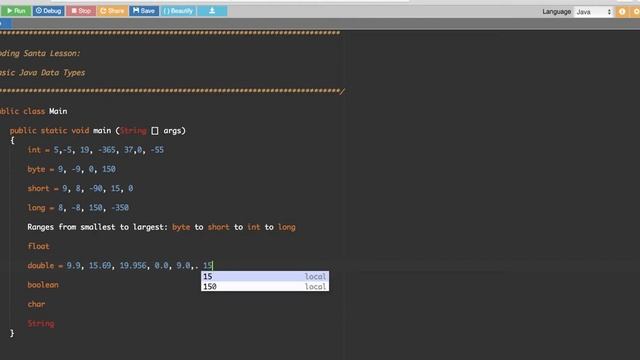Screen dimensions: 640x360
Task: Click the orange settings gear icon
Action: coord(636,12)
